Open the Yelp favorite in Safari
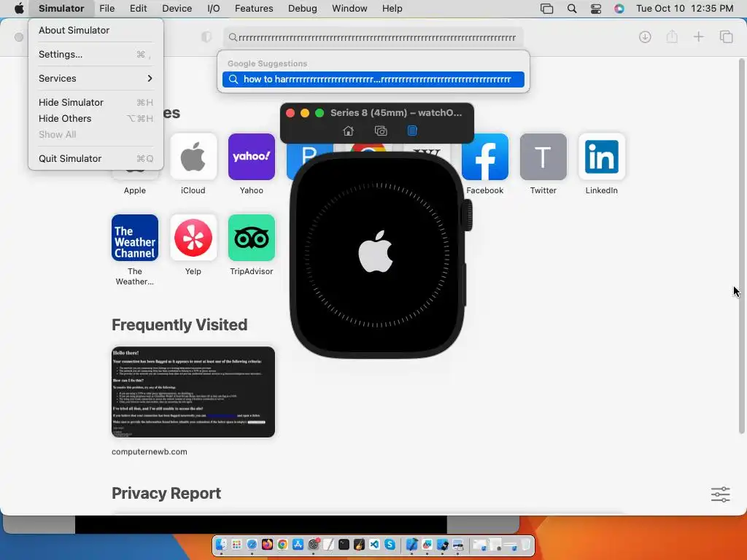747x560 pixels. click(193, 238)
